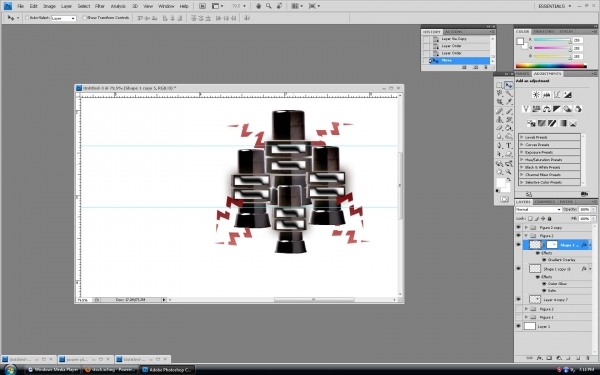The image size is (600, 375).
Task: Select the Crop tool
Action: (499, 102)
